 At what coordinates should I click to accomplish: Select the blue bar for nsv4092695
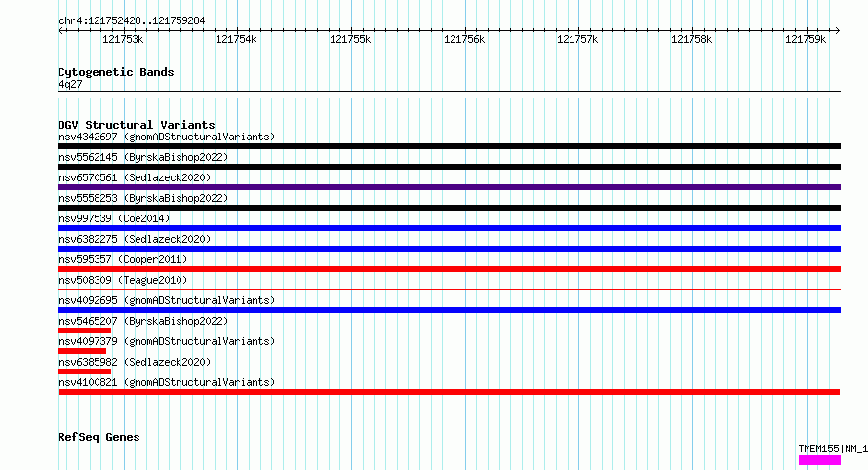449,310
